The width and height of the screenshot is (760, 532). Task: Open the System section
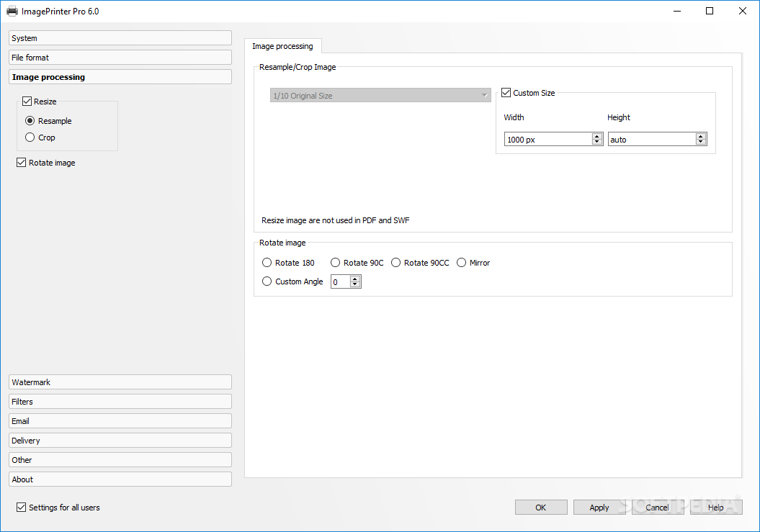[x=120, y=37]
